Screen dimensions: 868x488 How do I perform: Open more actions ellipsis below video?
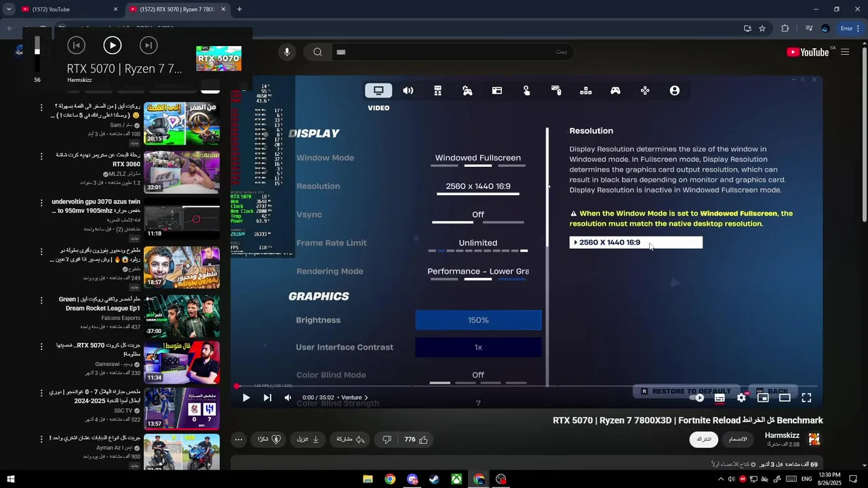pos(239,440)
